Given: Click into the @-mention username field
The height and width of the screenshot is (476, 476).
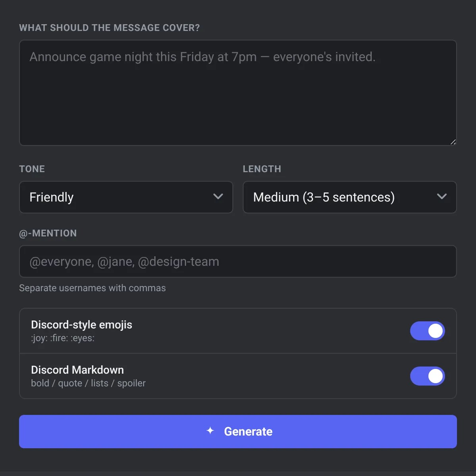Looking at the screenshot, I should tap(238, 261).
